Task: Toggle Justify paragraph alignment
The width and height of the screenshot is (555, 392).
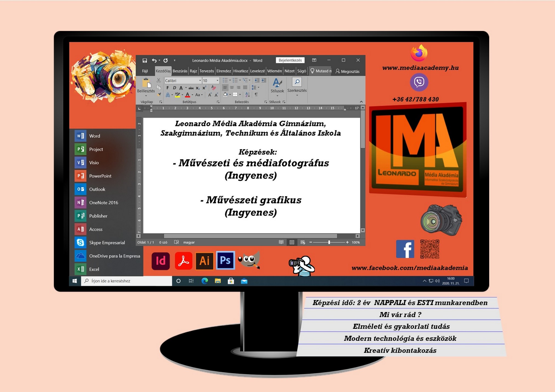Action: [245, 87]
